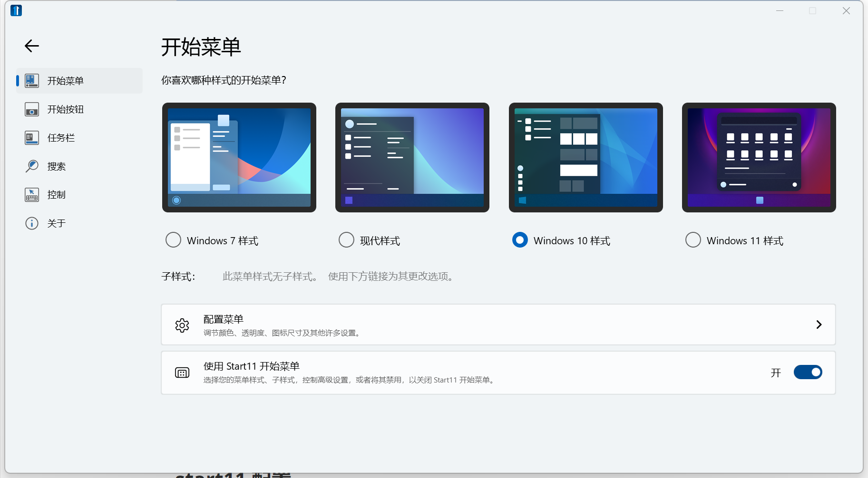Click the menu icon beside 使用 Start11 开始菜单
This screenshot has height=478, width=868.
click(x=182, y=373)
